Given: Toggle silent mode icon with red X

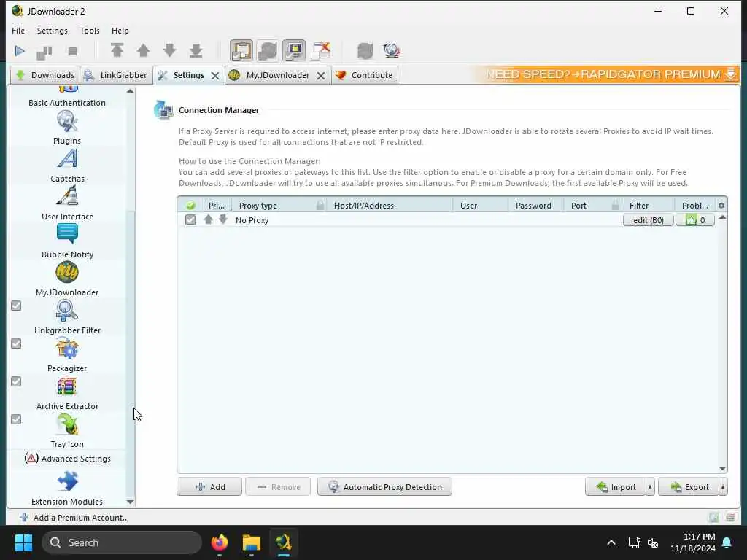Looking at the screenshot, I should (x=321, y=50).
